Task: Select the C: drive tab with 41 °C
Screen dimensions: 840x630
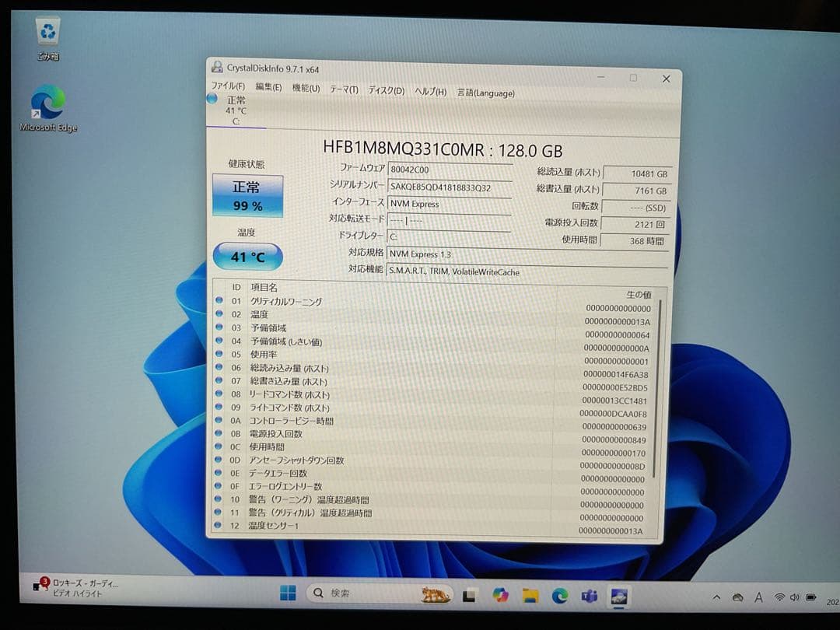Action: point(232,110)
